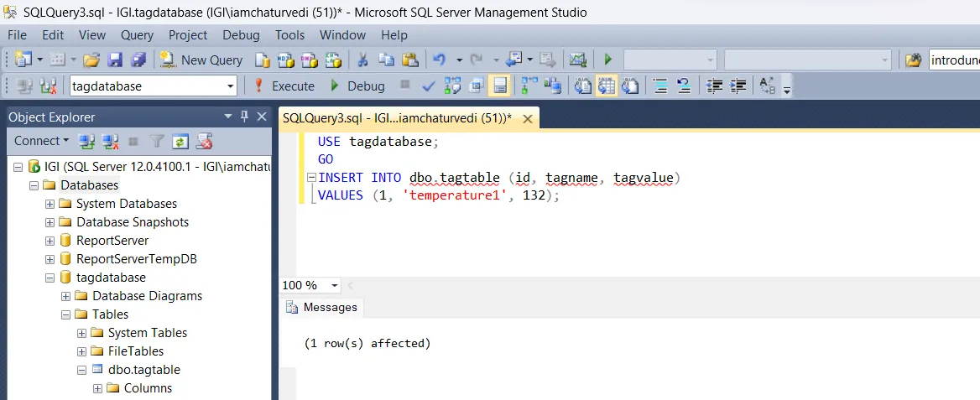Image resolution: width=980 pixels, height=400 pixels.
Task: Click the Cut scissors icon
Action: pyautogui.click(x=363, y=60)
